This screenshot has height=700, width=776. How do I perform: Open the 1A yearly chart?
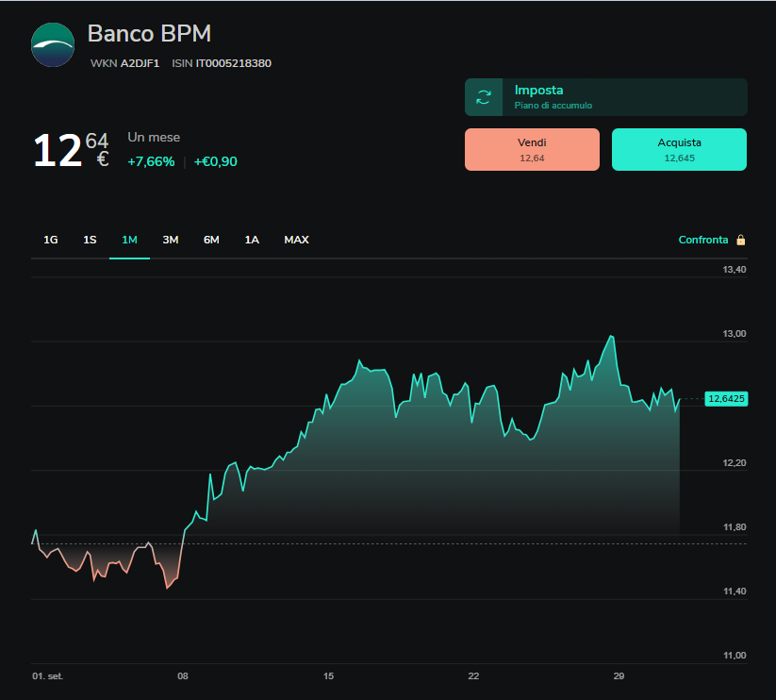tap(252, 241)
